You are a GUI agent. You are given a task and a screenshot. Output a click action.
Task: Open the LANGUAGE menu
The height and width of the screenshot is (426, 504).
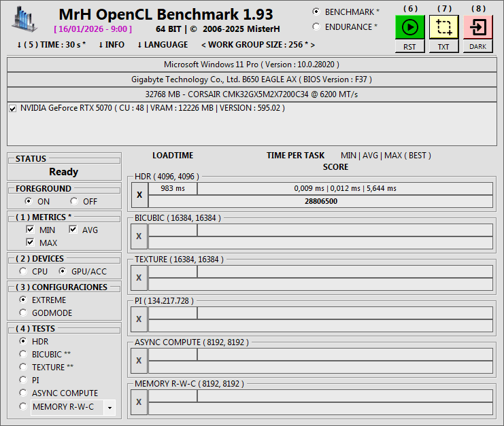point(163,45)
